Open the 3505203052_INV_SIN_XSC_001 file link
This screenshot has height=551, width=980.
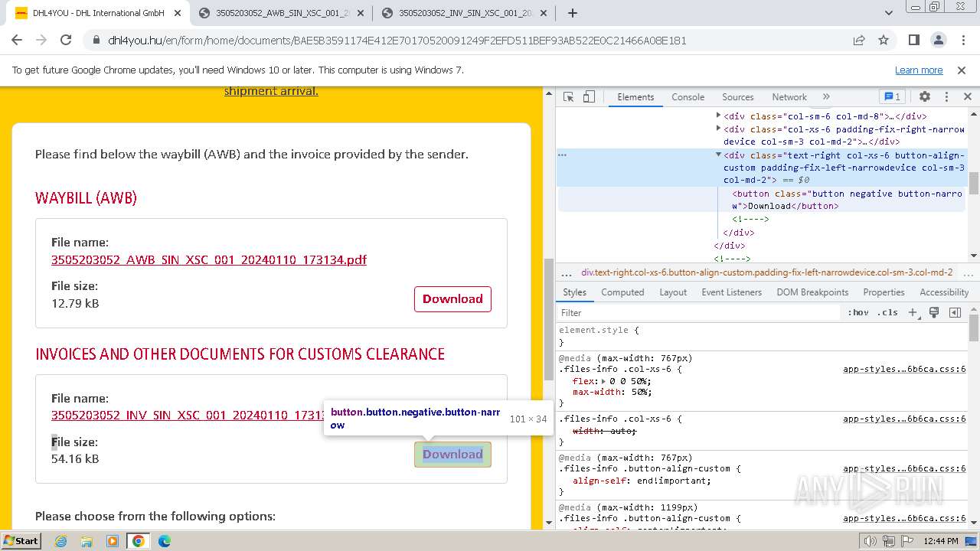coord(188,416)
